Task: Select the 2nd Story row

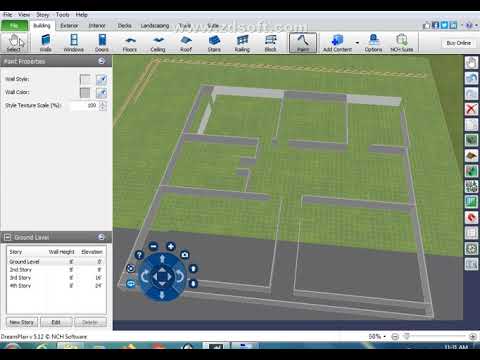Action: (56, 270)
